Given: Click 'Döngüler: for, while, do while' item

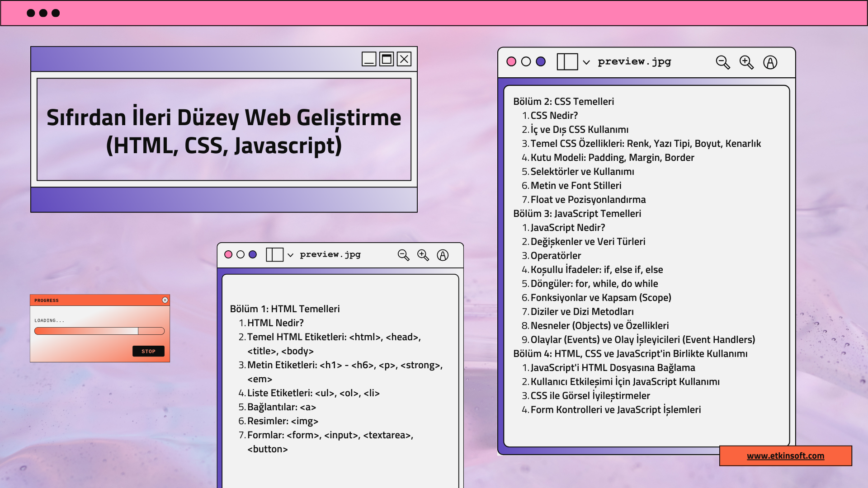Looking at the screenshot, I should pos(594,283).
